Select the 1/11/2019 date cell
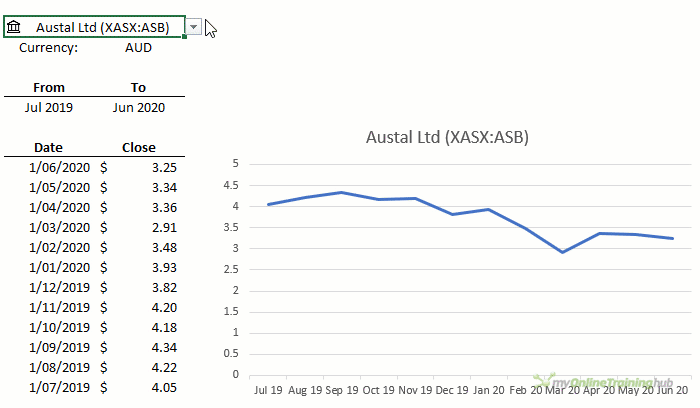Screen dimensions: 700x408 click(59, 308)
